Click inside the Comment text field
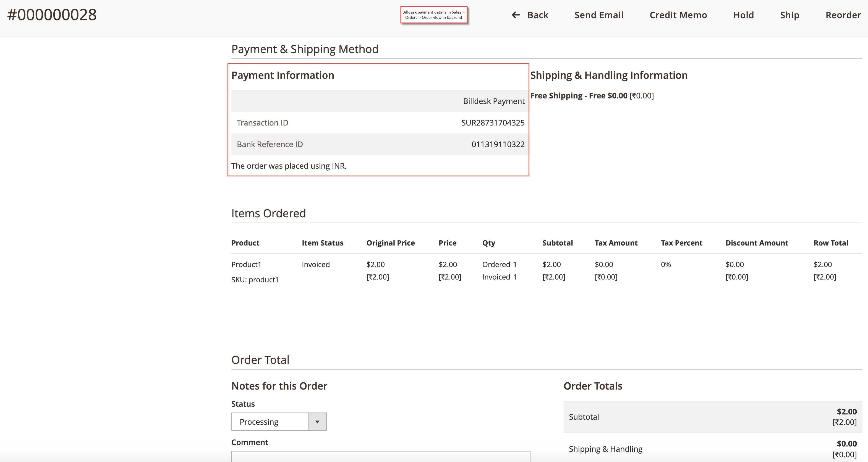Viewport: 868px width, 462px height. pos(381,456)
